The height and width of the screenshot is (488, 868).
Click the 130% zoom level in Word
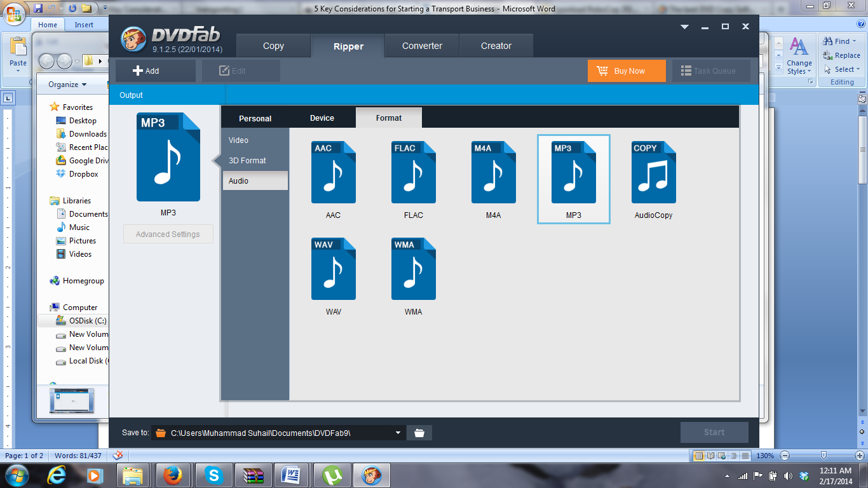coord(765,456)
